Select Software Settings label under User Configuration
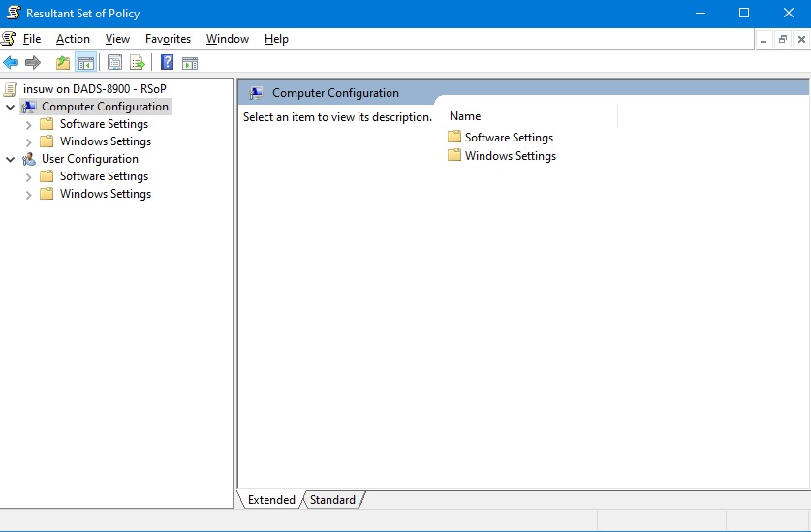This screenshot has width=811, height=532. [104, 176]
